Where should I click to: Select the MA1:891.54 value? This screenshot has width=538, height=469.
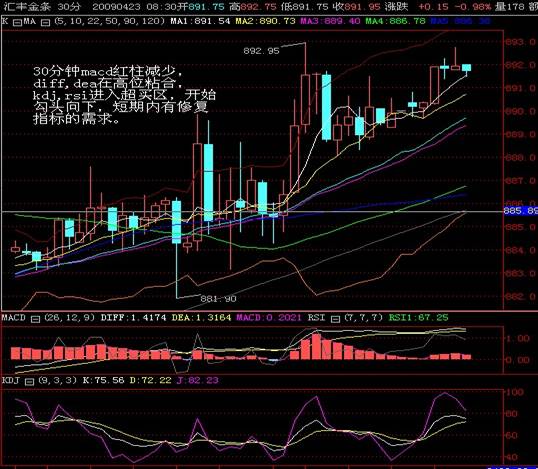[x=200, y=21]
